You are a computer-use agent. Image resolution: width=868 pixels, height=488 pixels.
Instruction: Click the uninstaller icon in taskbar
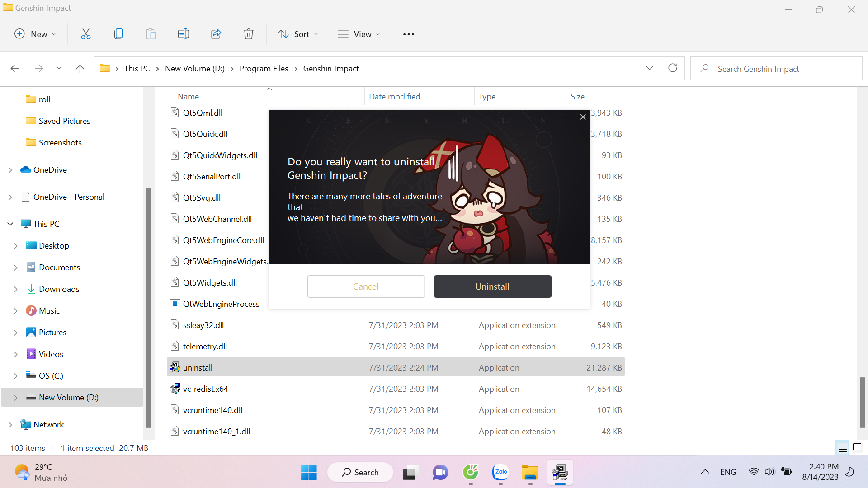[x=560, y=472]
